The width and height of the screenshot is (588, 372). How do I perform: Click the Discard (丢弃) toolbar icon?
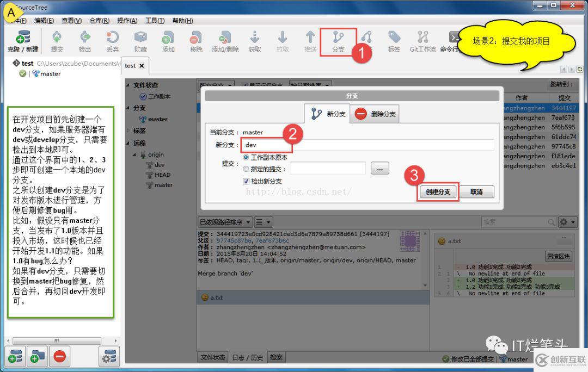(x=113, y=41)
